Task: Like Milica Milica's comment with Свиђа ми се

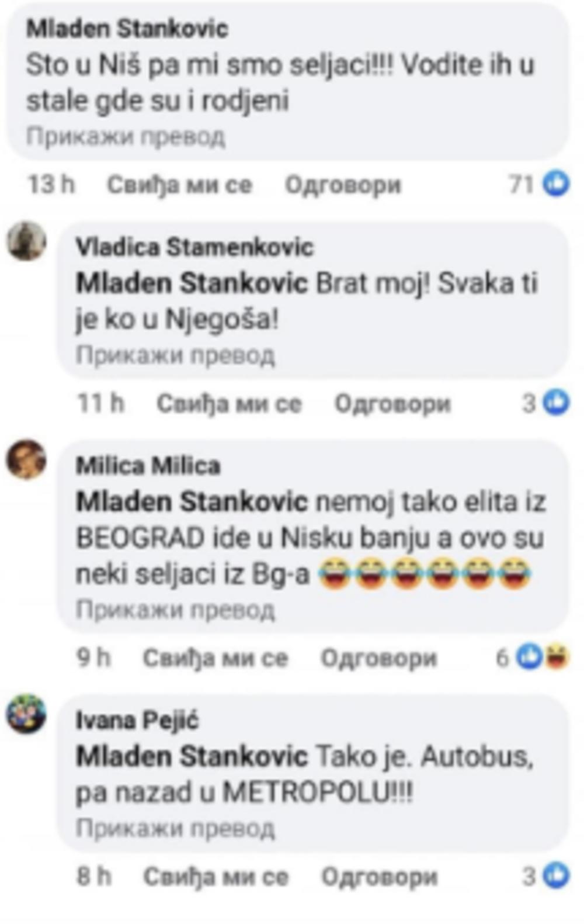Action: coord(215,658)
